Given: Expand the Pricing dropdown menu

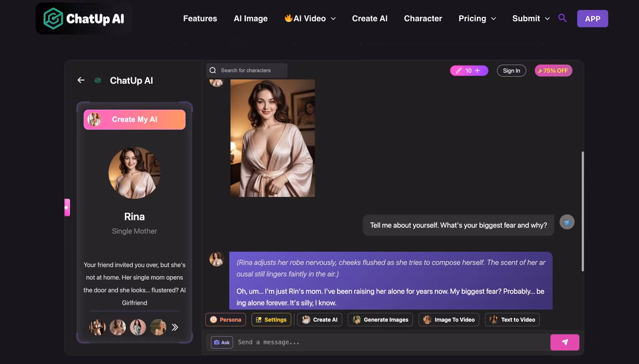Looking at the screenshot, I should pyautogui.click(x=477, y=18).
